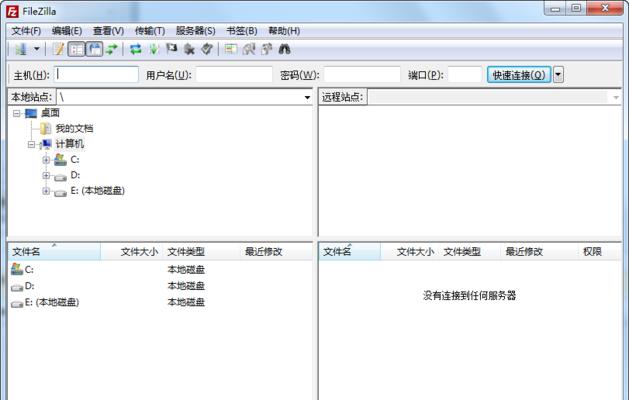Image resolution: width=629 pixels, height=400 pixels.
Task: Open the directory listing filters
Action: pos(230,49)
